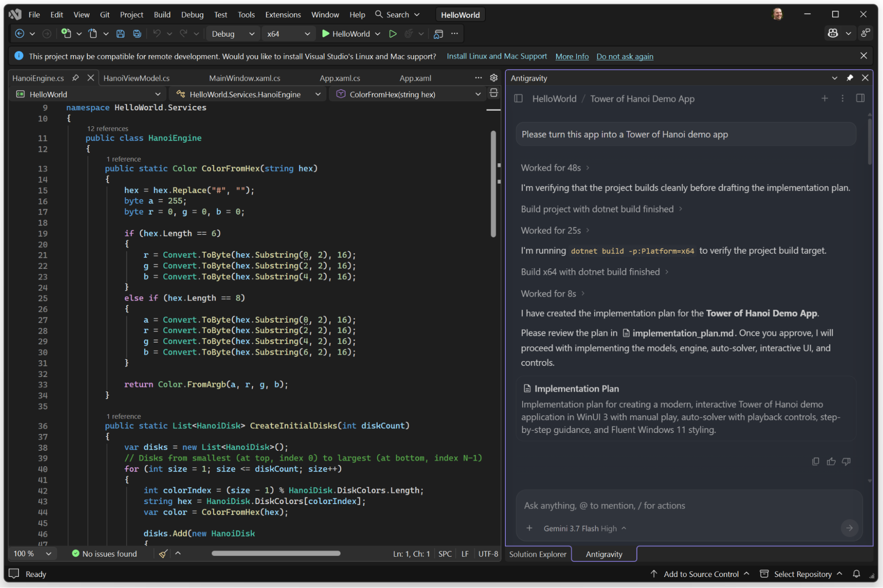Viewport: 883px width, 588px height.
Task: Open the ColorFromHex member dropdown
Action: point(408,94)
